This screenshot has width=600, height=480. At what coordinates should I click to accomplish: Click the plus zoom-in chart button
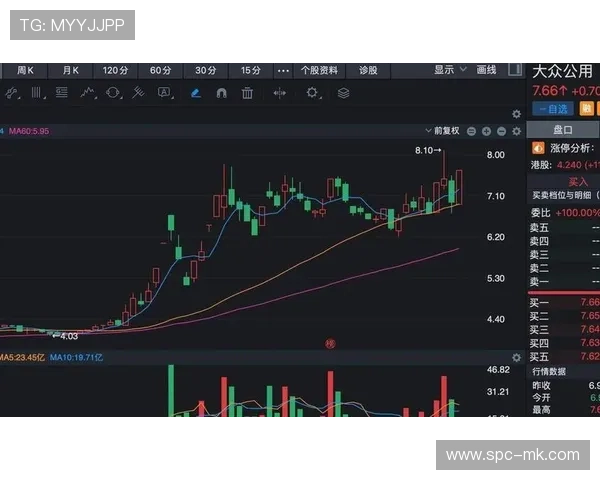[x=486, y=131]
